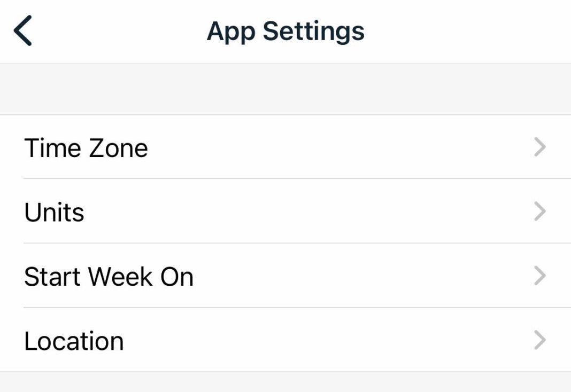Open Start Week On via its chevron
This screenshot has width=571, height=392.
coord(540,276)
